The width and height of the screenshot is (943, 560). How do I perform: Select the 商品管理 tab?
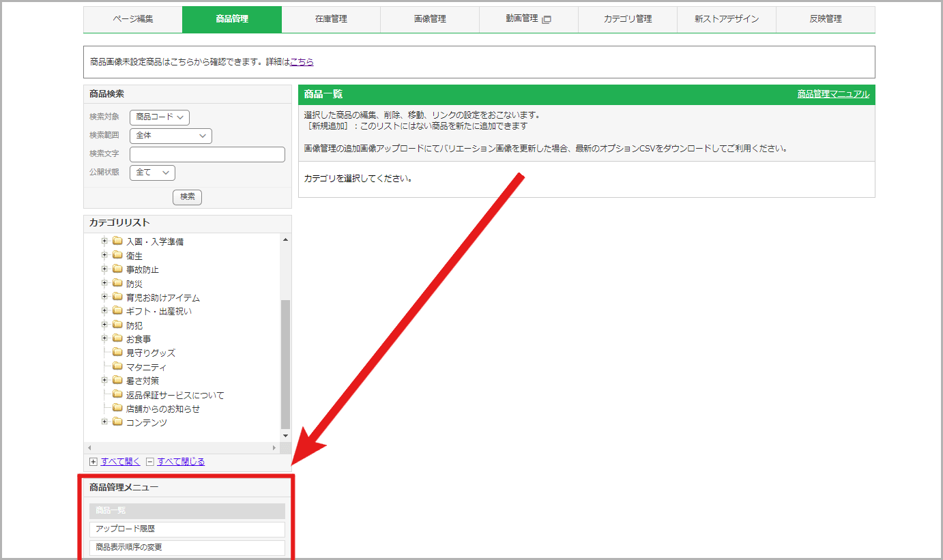click(x=232, y=19)
